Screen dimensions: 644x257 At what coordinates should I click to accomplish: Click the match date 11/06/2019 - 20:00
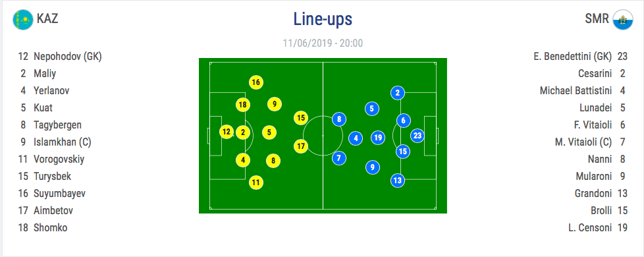[x=323, y=43]
